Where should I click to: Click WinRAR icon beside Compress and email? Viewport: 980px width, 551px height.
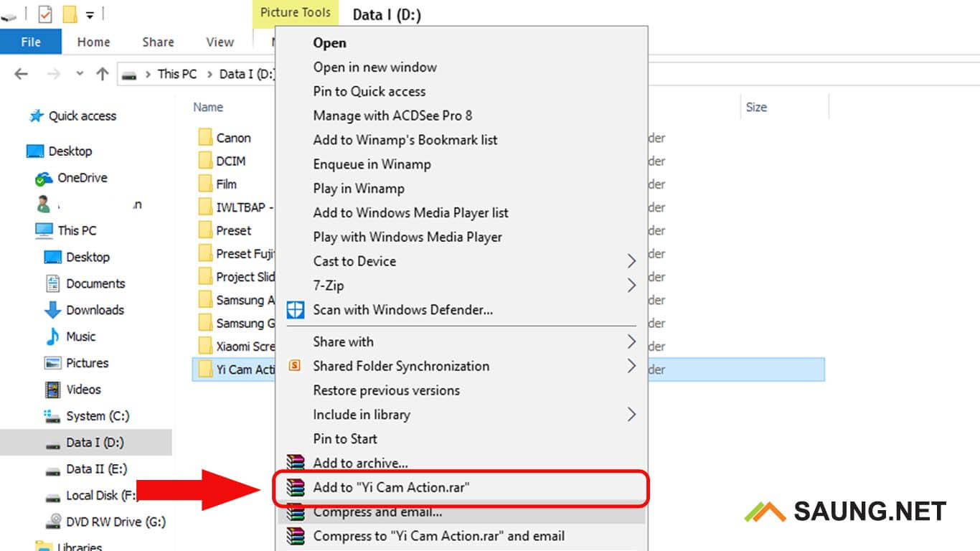coord(295,512)
